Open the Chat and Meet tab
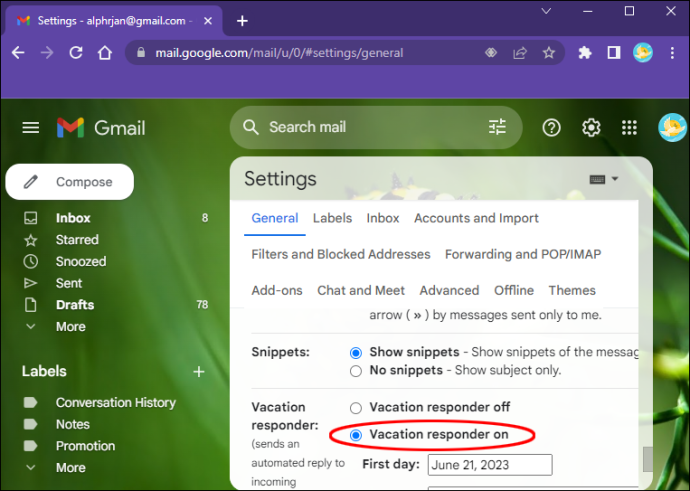Image resolution: width=690 pixels, height=491 pixels. (361, 290)
